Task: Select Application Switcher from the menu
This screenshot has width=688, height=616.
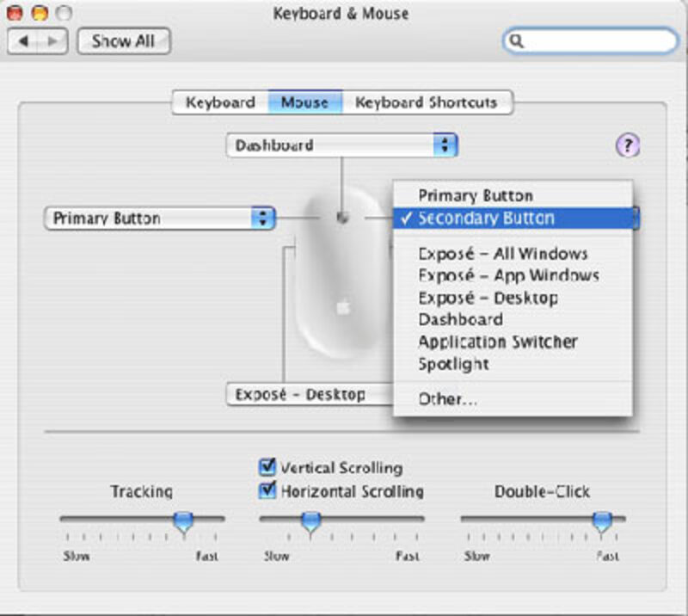Action: pyautogui.click(x=513, y=342)
